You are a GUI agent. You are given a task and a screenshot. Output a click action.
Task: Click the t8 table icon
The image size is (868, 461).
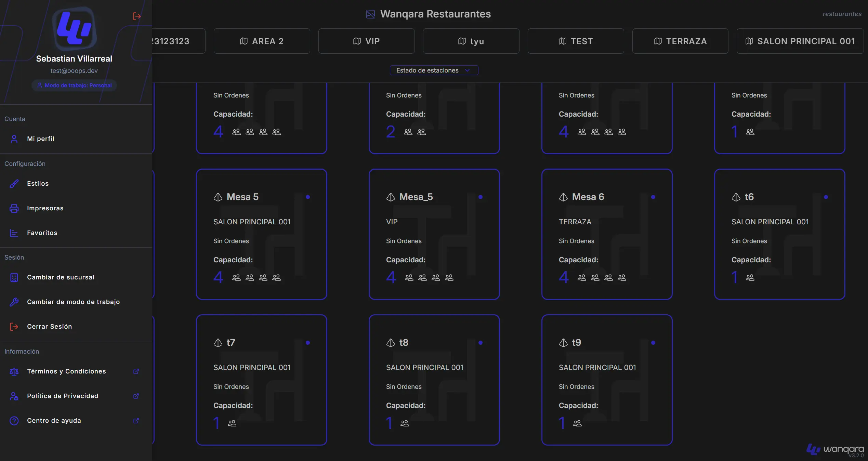point(391,343)
